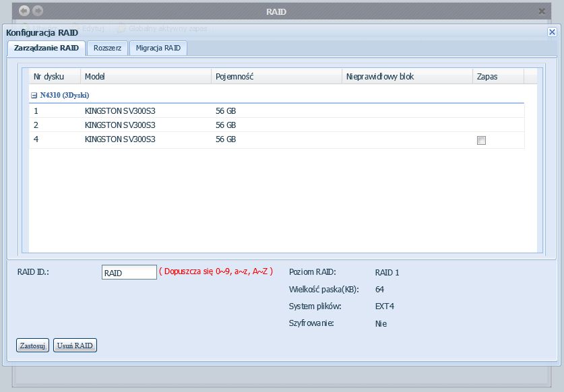Click the Konfiguracja RAID dialog title
Screen dimensions: 564x392
[x=42, y=33]
